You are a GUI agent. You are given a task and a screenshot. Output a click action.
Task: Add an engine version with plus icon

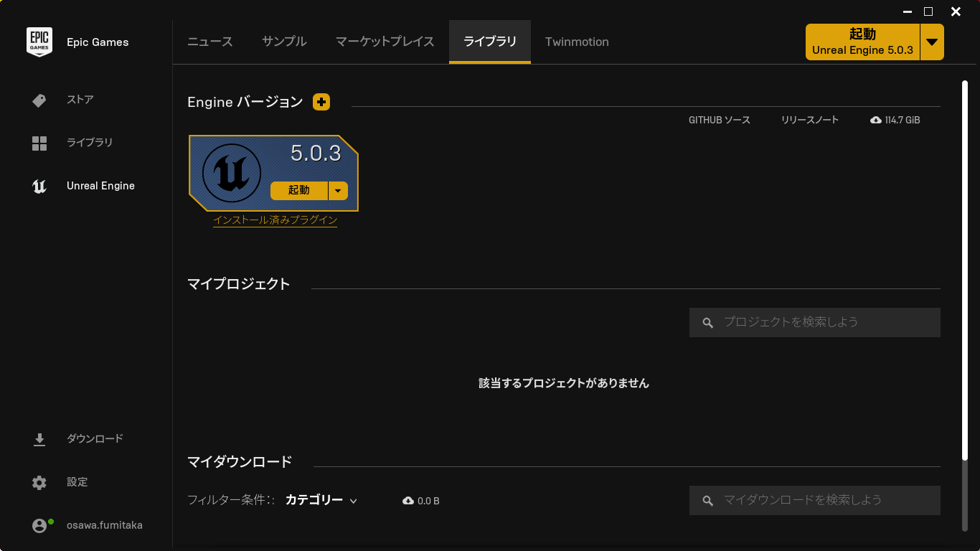click(321, 102)
